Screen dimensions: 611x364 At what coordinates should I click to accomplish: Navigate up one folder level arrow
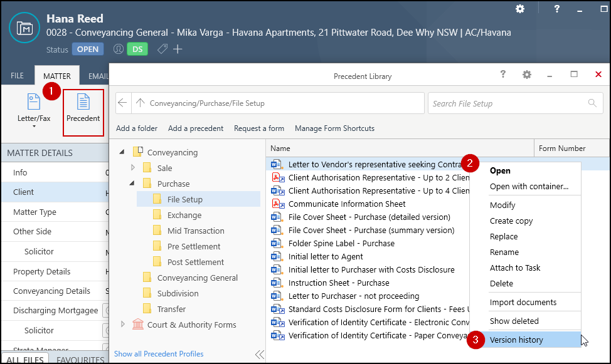(140, 103)
